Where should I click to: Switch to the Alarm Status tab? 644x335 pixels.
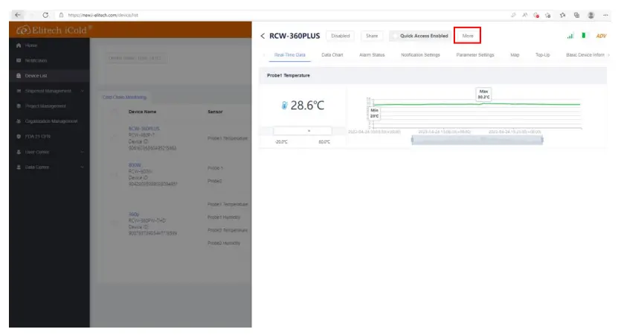372,54
